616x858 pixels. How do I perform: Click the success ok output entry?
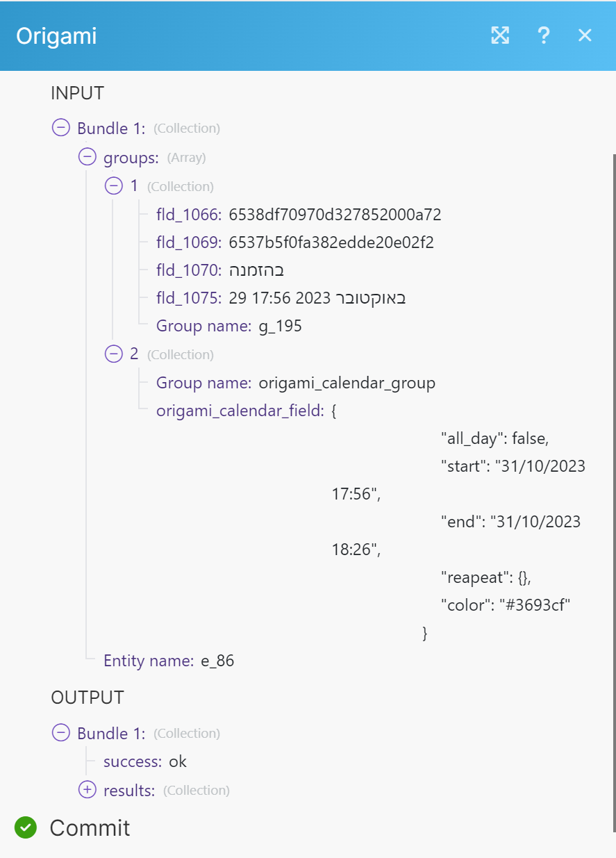pos(145,761)
